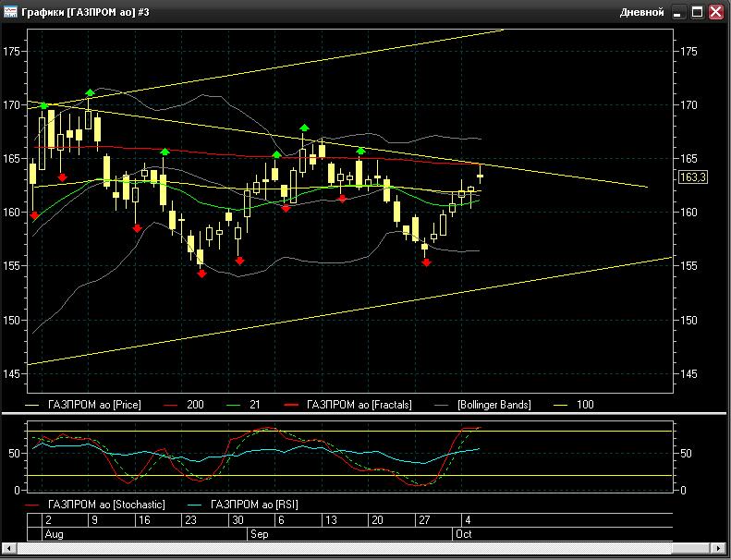The image size is (731, 560).
Task: Minimize the ГАЗПРОМ ао chart window
Action: pos(677,12)
